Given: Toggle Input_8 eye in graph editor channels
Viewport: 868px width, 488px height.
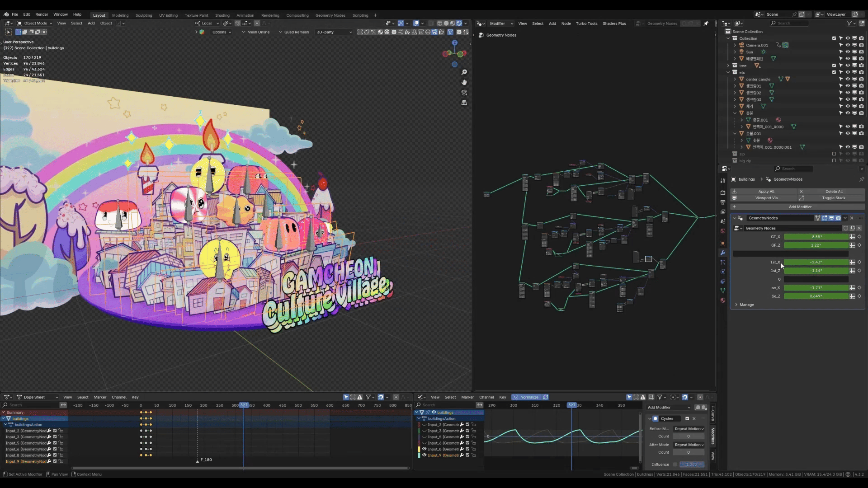Looking at the screenshot, I should pyautogui.click(x=424, y=449).
